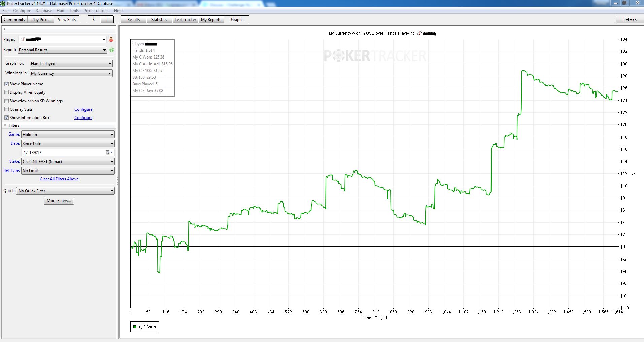Click the Refresh button
Screen dimensions: 644x342
pos(630,20)
